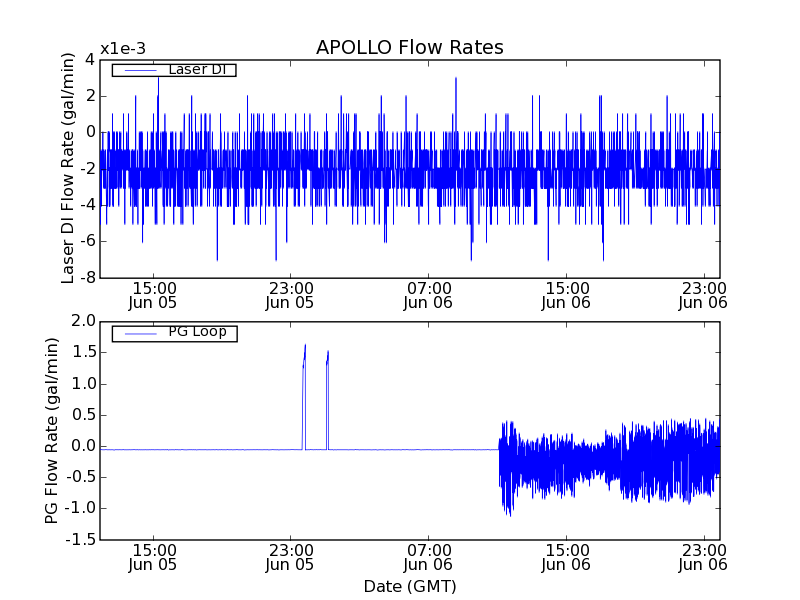Click the first PG Loop spike near 1.6
This screenshot has width=800, height=600.
point(304,397)
